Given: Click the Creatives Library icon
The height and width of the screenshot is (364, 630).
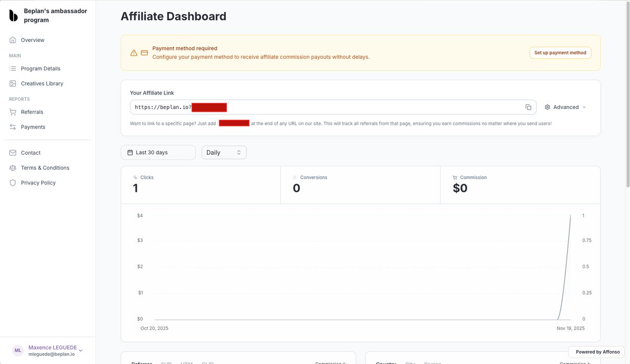Looking at the screenshot, I should (x=12, y=83).
